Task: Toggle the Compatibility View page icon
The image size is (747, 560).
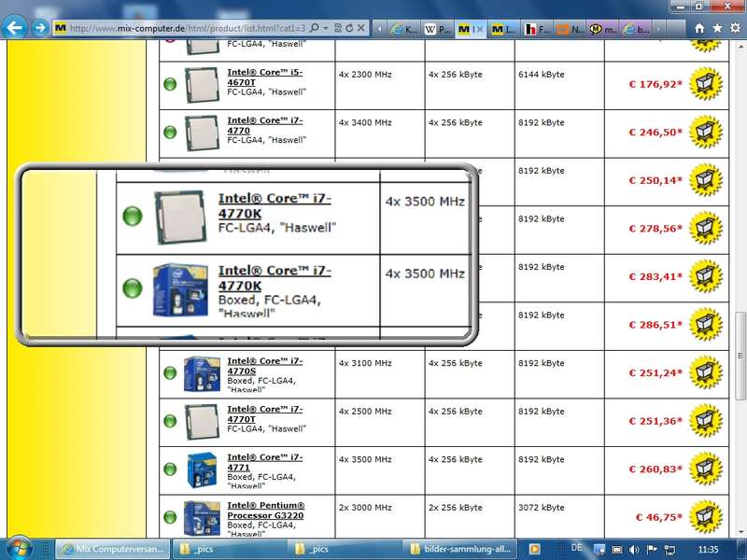Action: click(338, 28)
